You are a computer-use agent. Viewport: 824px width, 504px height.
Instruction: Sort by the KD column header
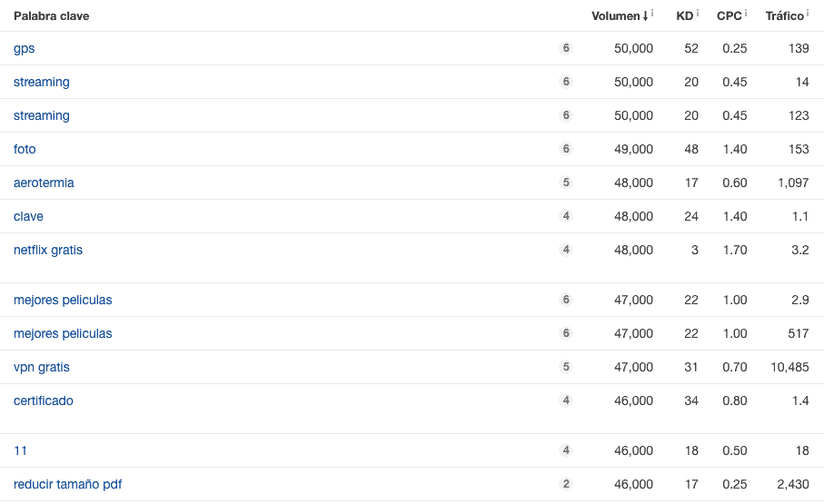coord(684,15)
